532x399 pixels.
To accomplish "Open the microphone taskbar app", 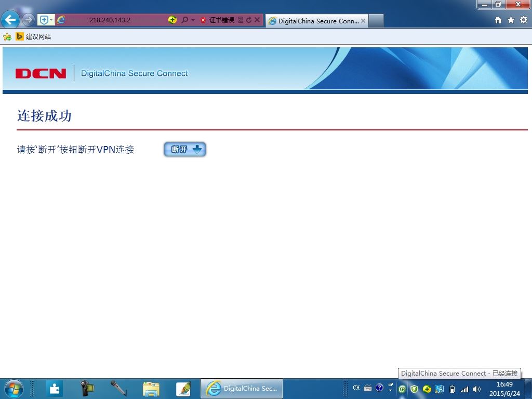I will coord(119,389).
